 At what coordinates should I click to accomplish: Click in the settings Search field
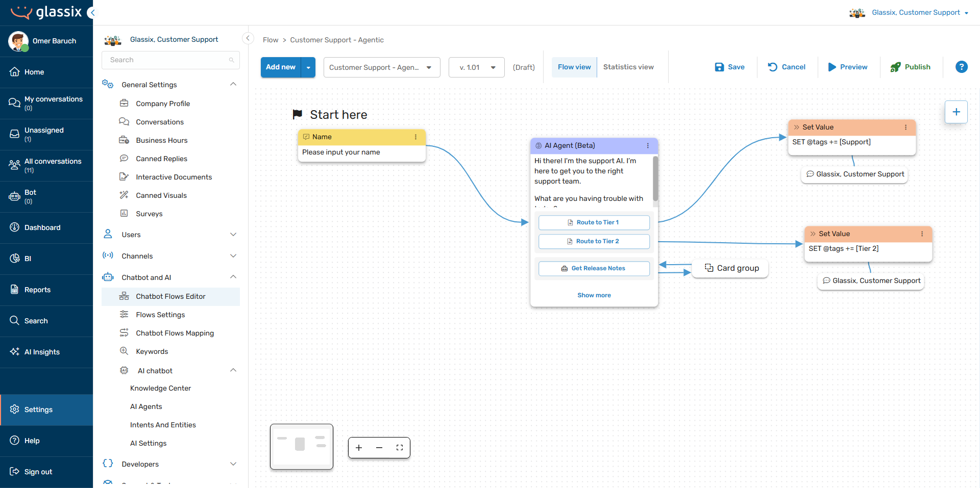pyautogui.click(x=170, y=60)
